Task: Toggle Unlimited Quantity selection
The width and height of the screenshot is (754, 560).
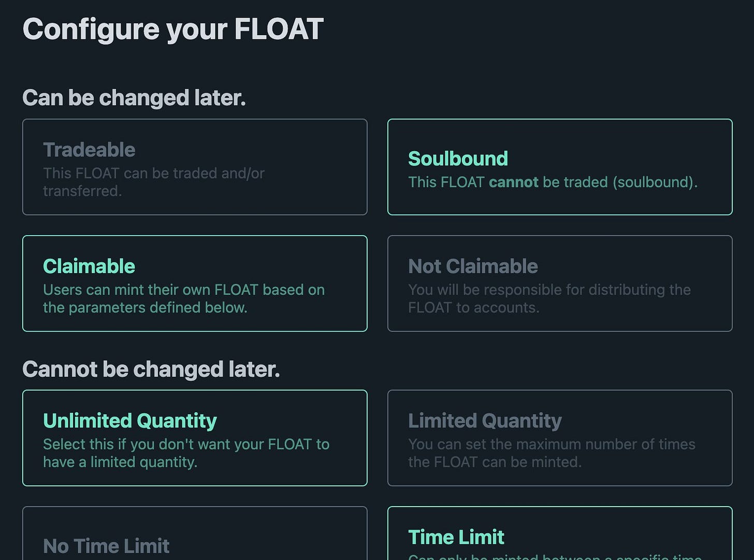Action: [x=194, y=438]
